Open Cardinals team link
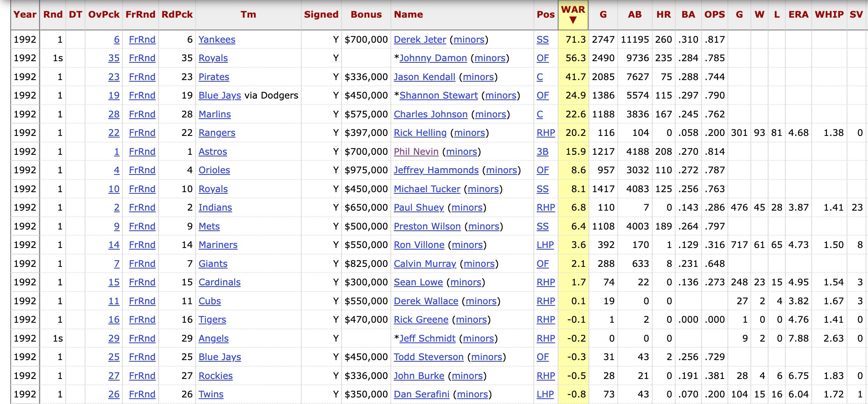 (x=219, y=282)
